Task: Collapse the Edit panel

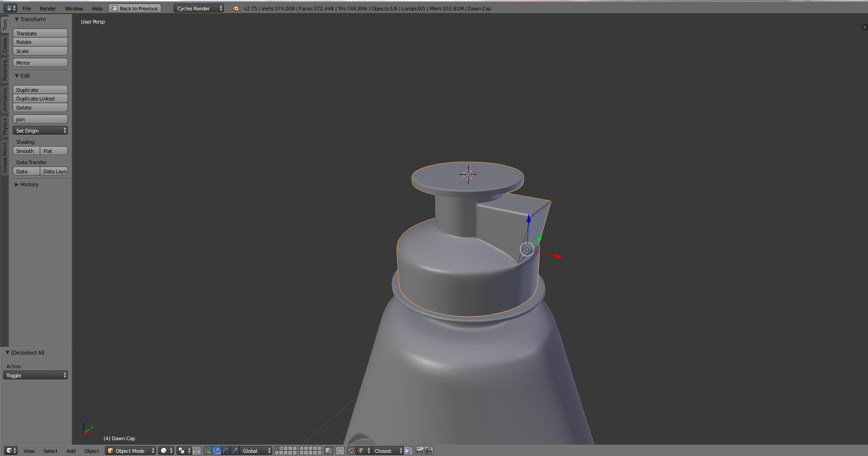Action: 17,76
